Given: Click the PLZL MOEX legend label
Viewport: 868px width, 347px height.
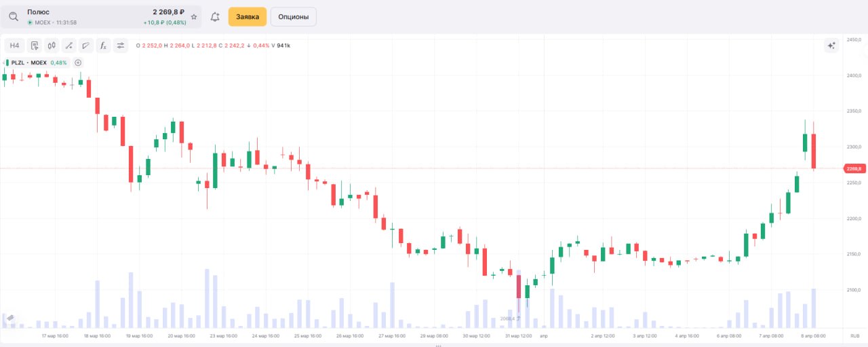Looking at the screenshot, I should (29, 62).
